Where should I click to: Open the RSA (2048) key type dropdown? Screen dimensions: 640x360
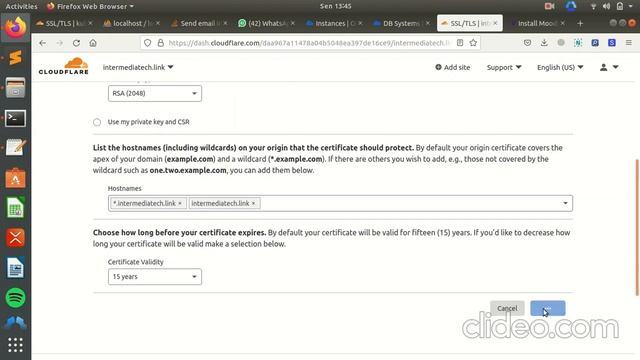pyautogui.click(x=155, y=93)
